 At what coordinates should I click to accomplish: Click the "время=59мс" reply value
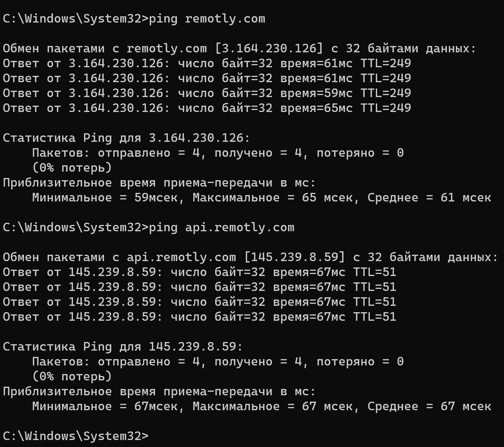coord(316,93)
